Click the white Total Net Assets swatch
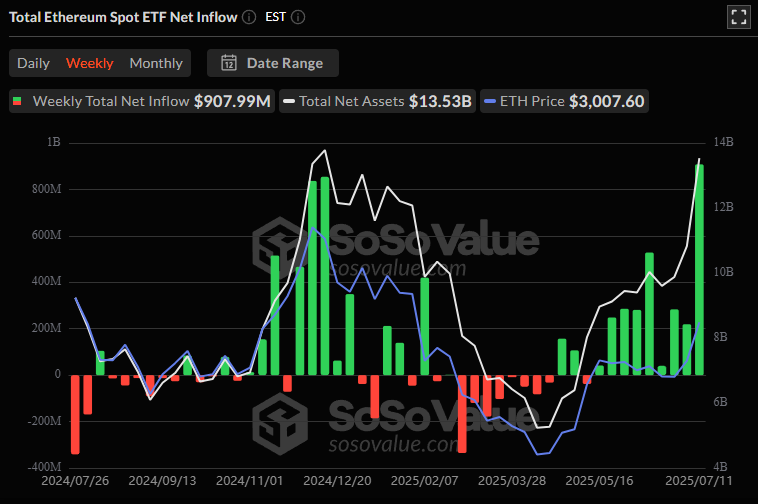This screenshot has width=758, height=504. [x=289, y=101]
